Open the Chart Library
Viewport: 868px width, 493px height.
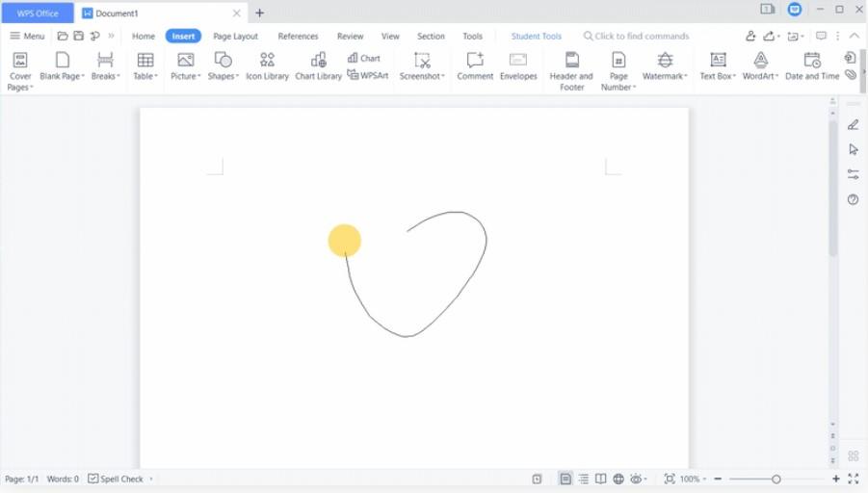pyautogui.click(x=318, y=65)
